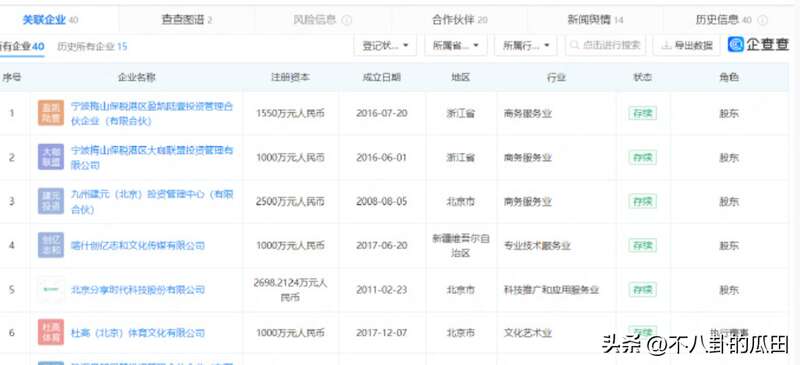Viewport: 800px width, 365px height.
Task: Click the 存续 status tag in row 1
Action: [642, 113]
